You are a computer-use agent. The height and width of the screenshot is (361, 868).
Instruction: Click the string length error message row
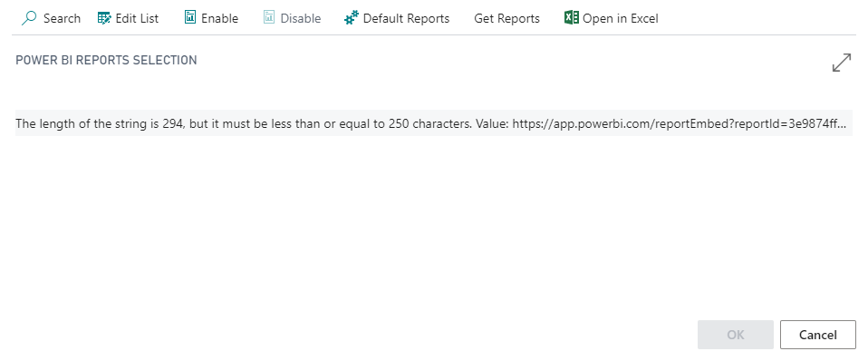pyautogui.click(x=434, y=123)
